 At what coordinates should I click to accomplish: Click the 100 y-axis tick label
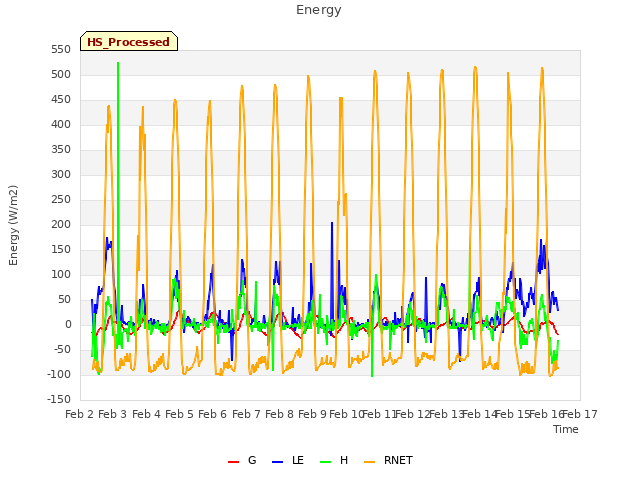tap(61, 274)
